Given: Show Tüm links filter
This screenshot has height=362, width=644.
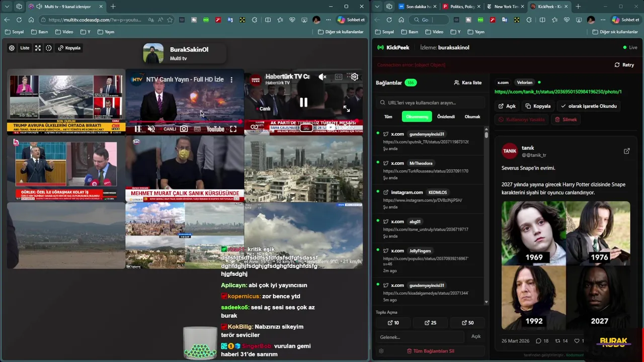Looking at the screenshot, I should pyautogui.click(x=388, y=117).
